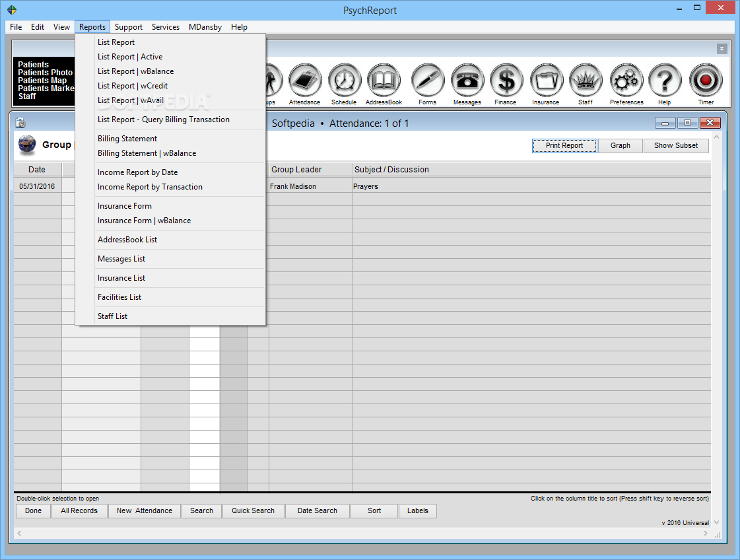Click the Done button
This screenshot has height=560, width=740.
click(34, 511)
